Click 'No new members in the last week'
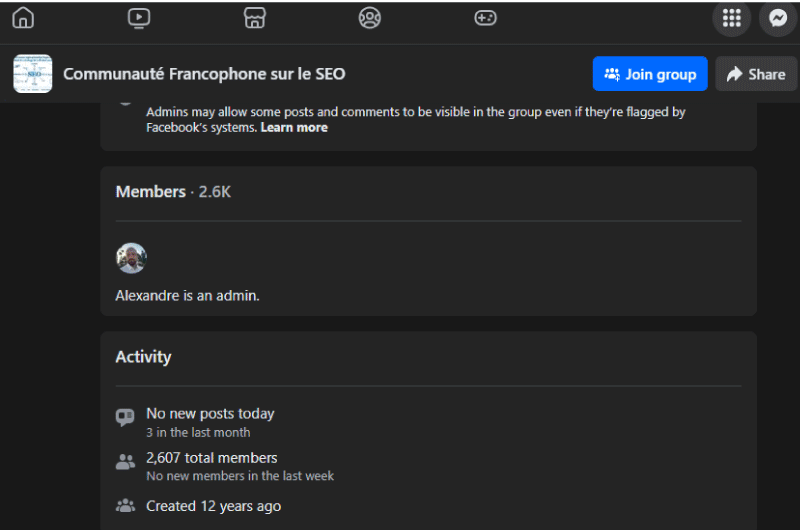Screen dimensions: 800x530 (x=240, y=476)
